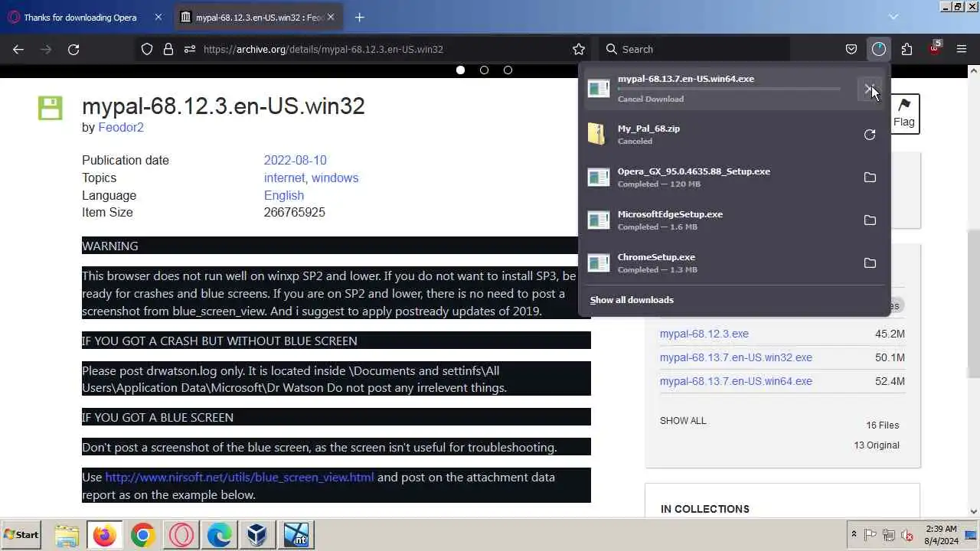This screenshot has height=551, width=980.
Task: Open the site permissions icon in address bar
Action: point(190,49)
